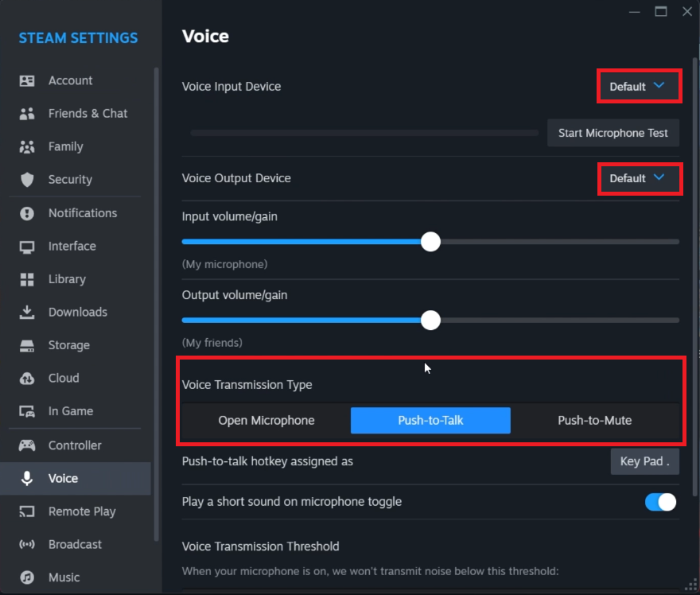The height and width of the screenshot is (595, 700).
Task: Click the settings sidebar scrollbar
Action: (x=156, y=304)
